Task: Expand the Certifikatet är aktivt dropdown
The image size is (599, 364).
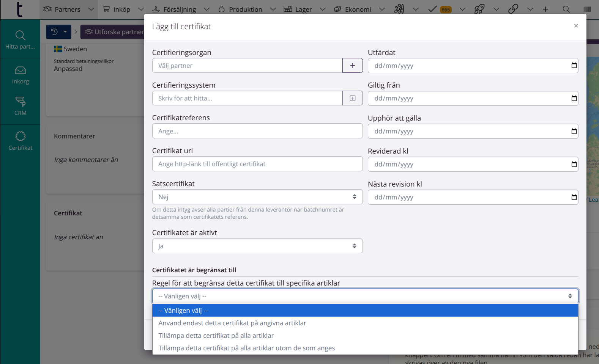Action: tap(257, 246)
